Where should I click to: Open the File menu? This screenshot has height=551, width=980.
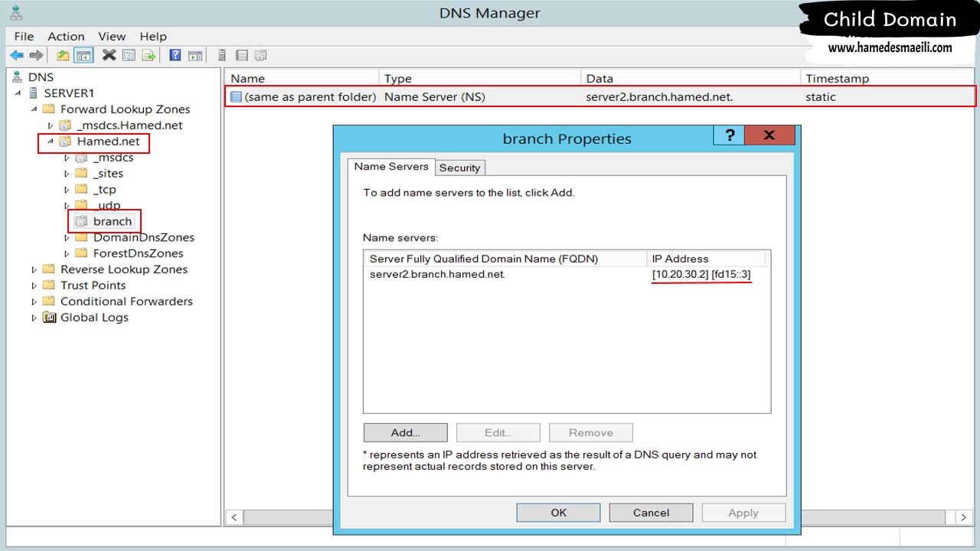[24, 36]
